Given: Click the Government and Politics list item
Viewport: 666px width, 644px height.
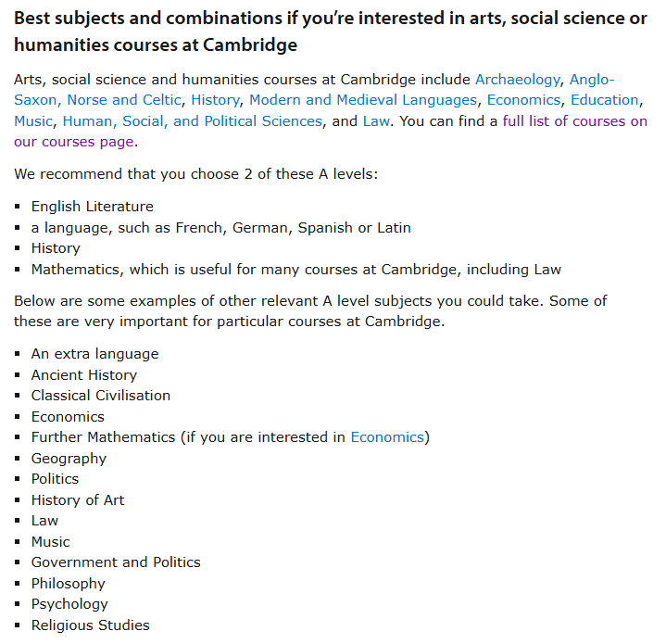Looking at the screenshot, I should pos(116,562).
